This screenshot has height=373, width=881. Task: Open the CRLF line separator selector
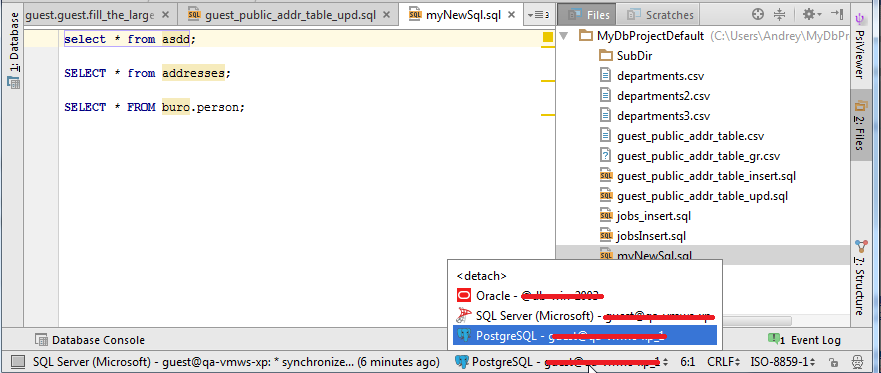click(724, 362)
